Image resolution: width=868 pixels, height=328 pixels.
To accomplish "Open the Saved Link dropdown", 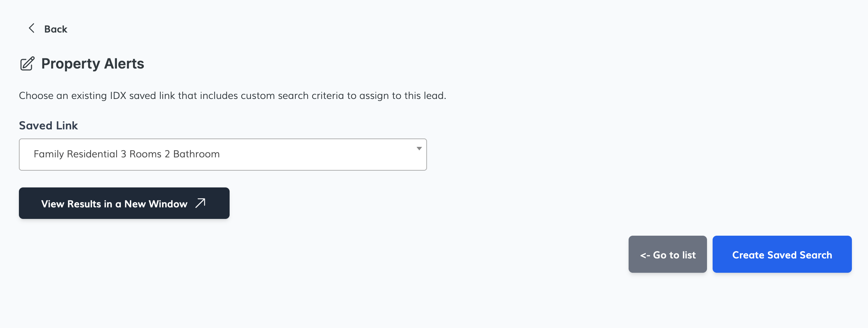I will (223, 155).
